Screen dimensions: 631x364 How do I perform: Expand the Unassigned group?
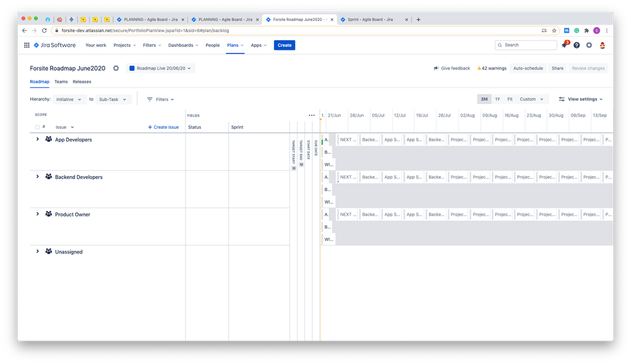[x=37, y=251]
